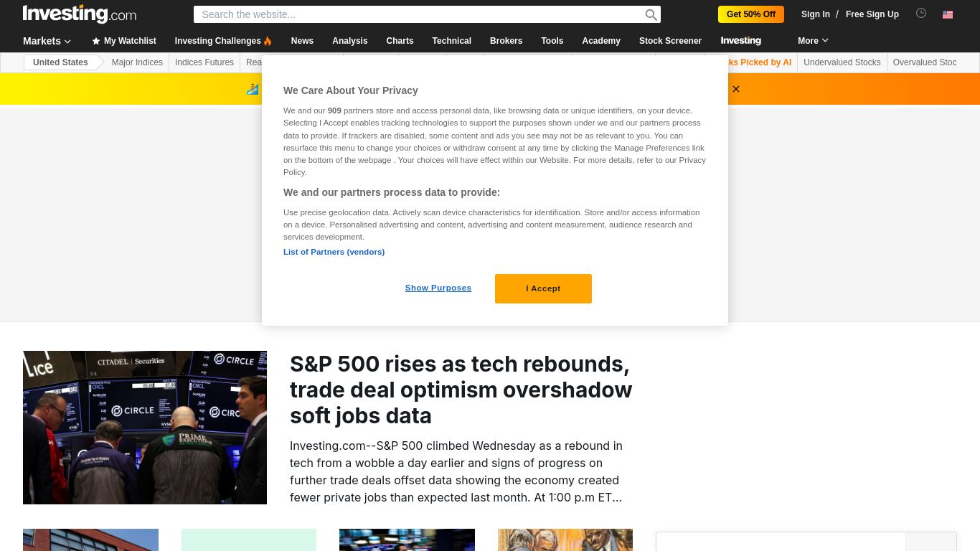Expand the Markets dropdown
Screen dimensions: 980x551
[47, 41]
